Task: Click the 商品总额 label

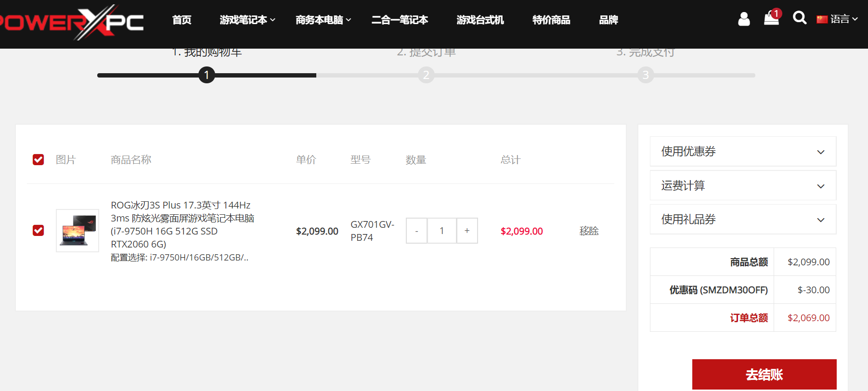Action: [x=749, y=262]
